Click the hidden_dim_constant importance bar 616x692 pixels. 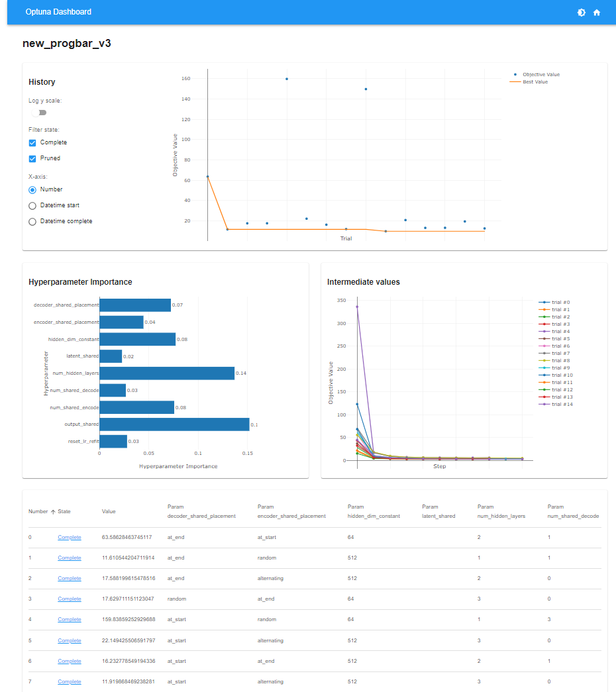click(137, 340)
